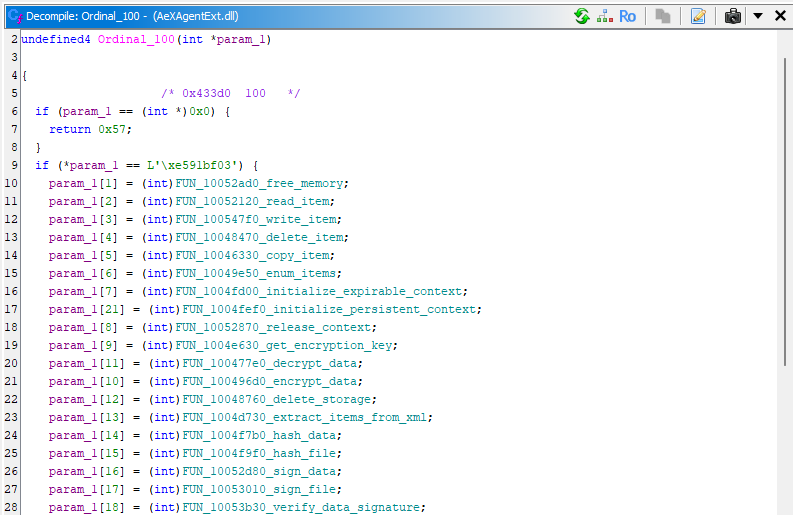Click FUN_10049e50_enum_items function reference
Image resolution: width=793 pixels, height=515 pixels.
pos(256,273)
